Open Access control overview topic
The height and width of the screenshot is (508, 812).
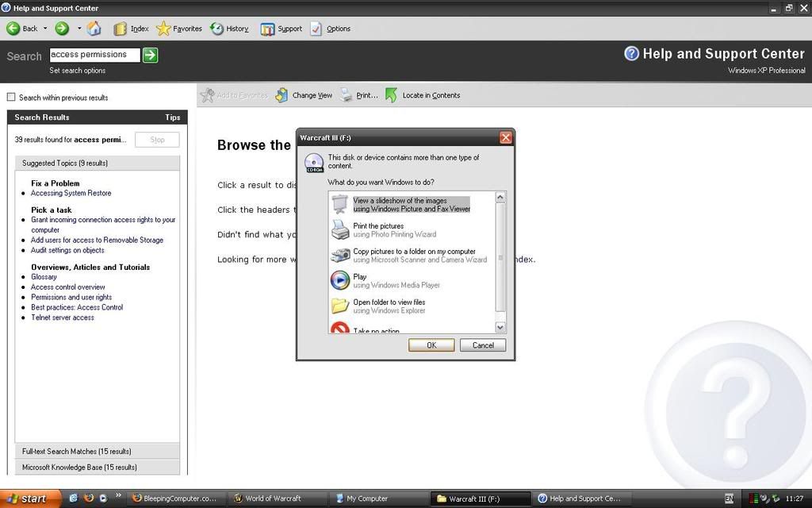[x=68, y=287]
